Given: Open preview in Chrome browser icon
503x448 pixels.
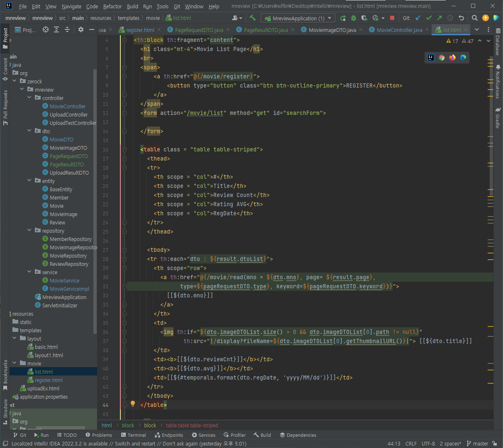Looking at the screenshot, I should (x=442, y=58).
